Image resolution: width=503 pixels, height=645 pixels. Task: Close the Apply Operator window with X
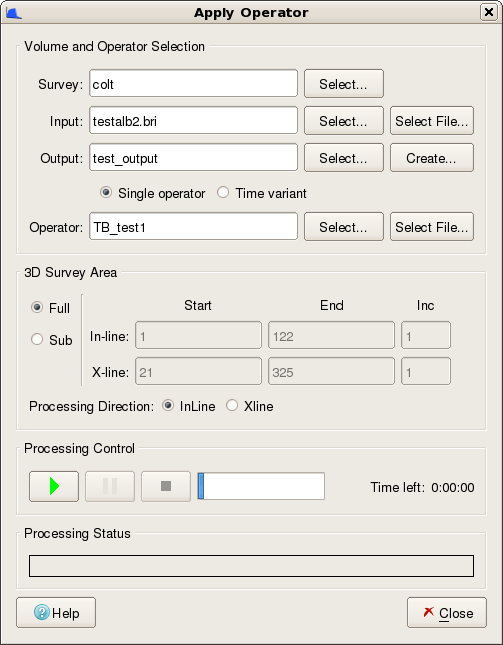[489, 12]
